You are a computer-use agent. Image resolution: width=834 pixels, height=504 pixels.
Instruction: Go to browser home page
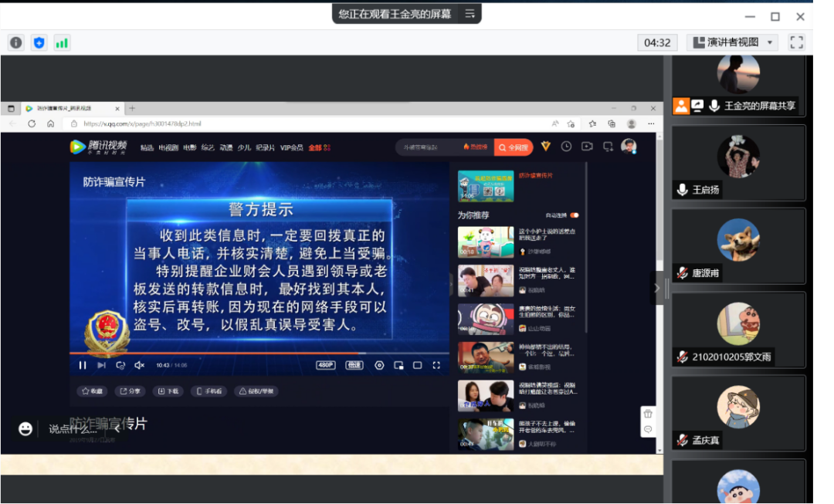50,123
